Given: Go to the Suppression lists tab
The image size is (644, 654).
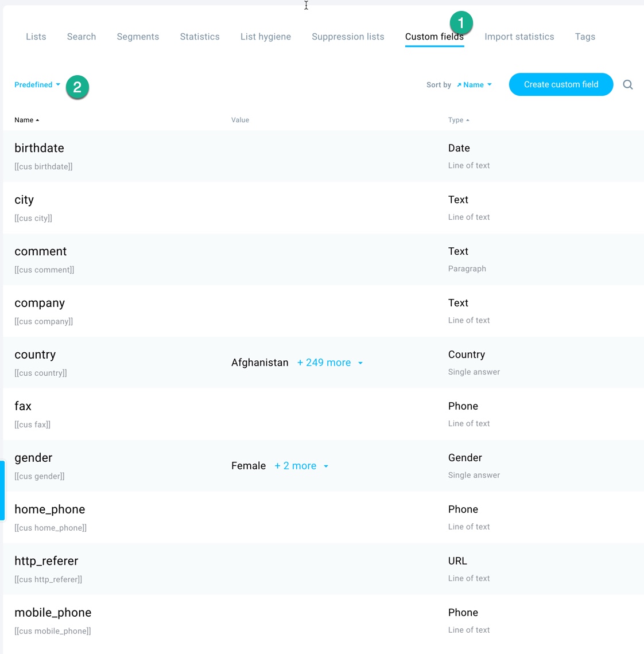Looking at the screenshot, I should (x=348, y=37).
